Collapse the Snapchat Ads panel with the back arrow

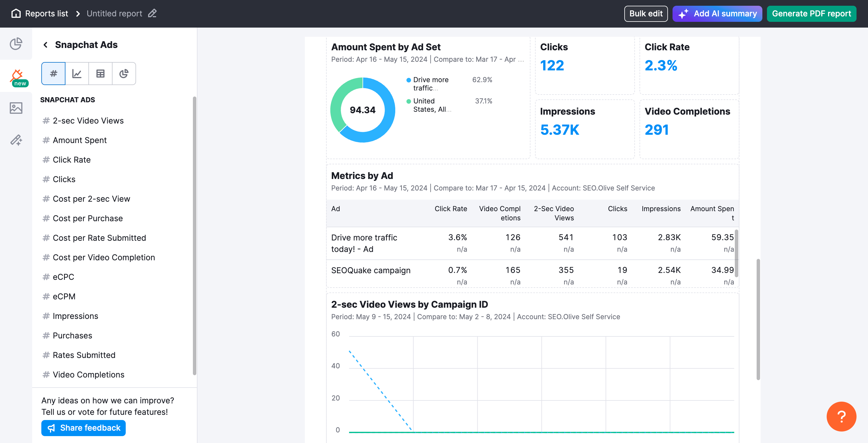45,45
